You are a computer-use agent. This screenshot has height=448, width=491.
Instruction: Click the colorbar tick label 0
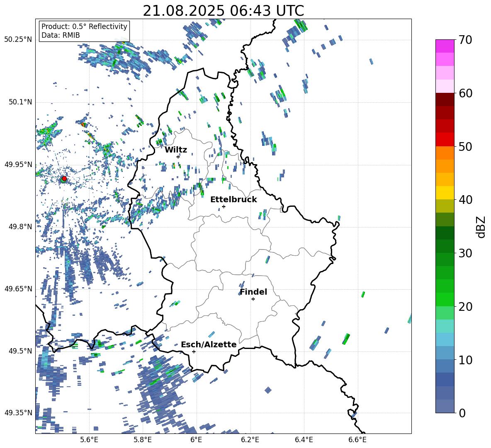pos(462,413)
